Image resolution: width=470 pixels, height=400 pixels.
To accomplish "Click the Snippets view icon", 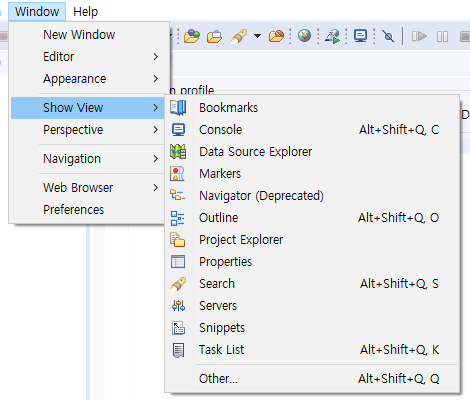I will (x=178, y=328).
